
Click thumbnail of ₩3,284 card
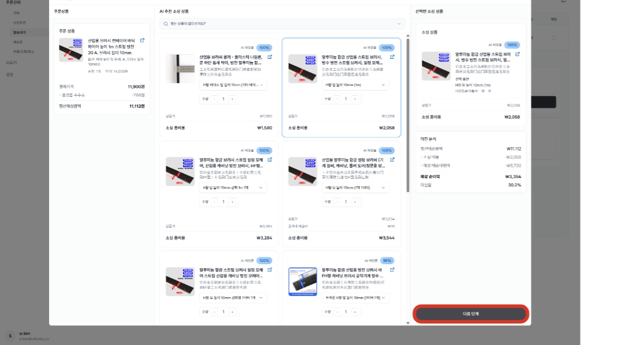click(180, 172)
